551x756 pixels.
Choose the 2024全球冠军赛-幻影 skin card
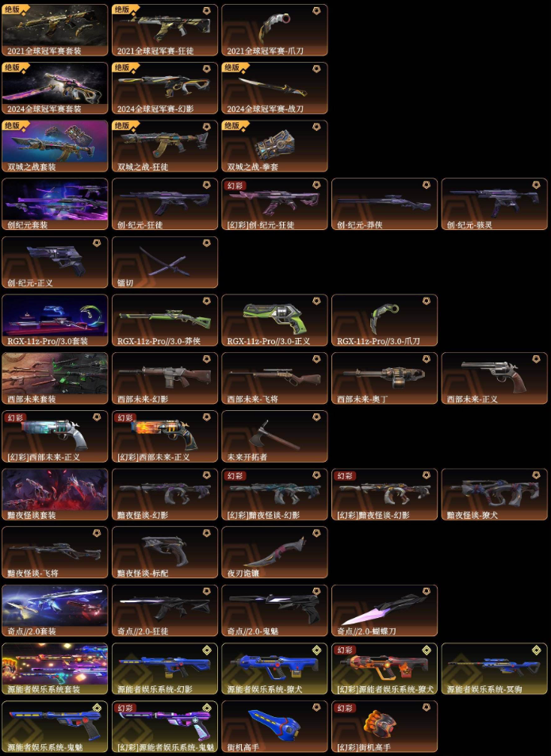click(165, 88)
